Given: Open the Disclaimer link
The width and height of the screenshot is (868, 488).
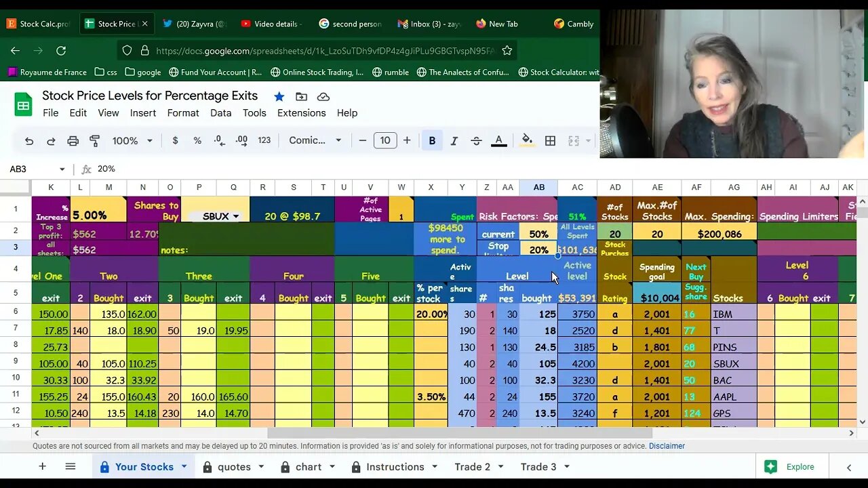Looking at the screenshot, I should [667, 446].
